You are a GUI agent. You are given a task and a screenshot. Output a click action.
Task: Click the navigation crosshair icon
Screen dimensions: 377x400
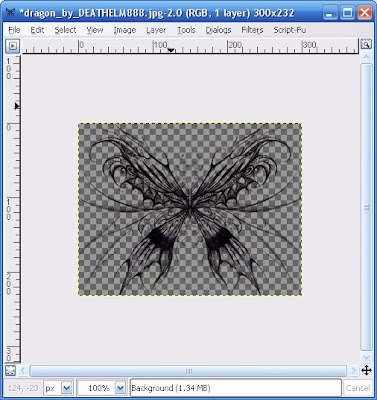(x=366, y=370)
